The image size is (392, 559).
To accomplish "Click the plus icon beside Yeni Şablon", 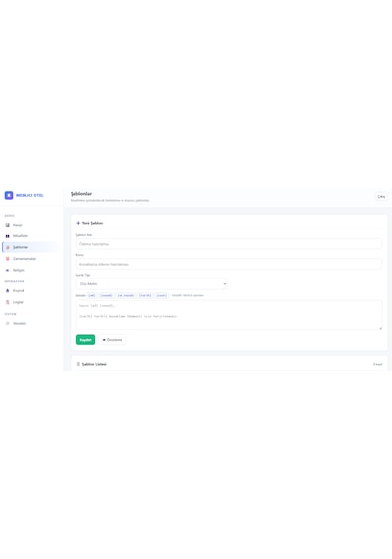I will [78, 223].
